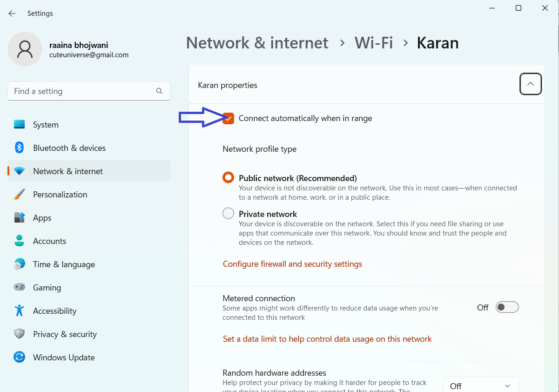
Task: Open the Accessibility figure icon
Action: [x=19, y=311]
